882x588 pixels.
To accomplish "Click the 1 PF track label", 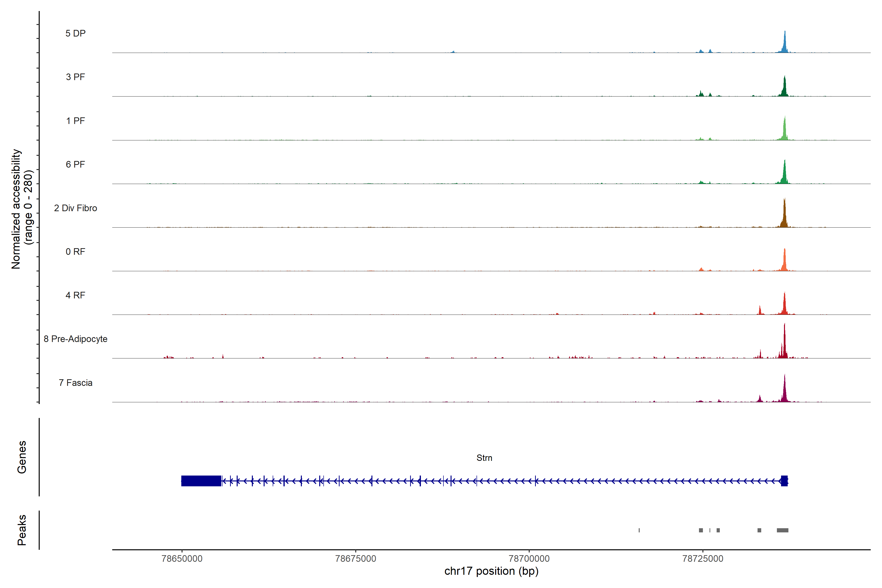I will tap(75, 121).
